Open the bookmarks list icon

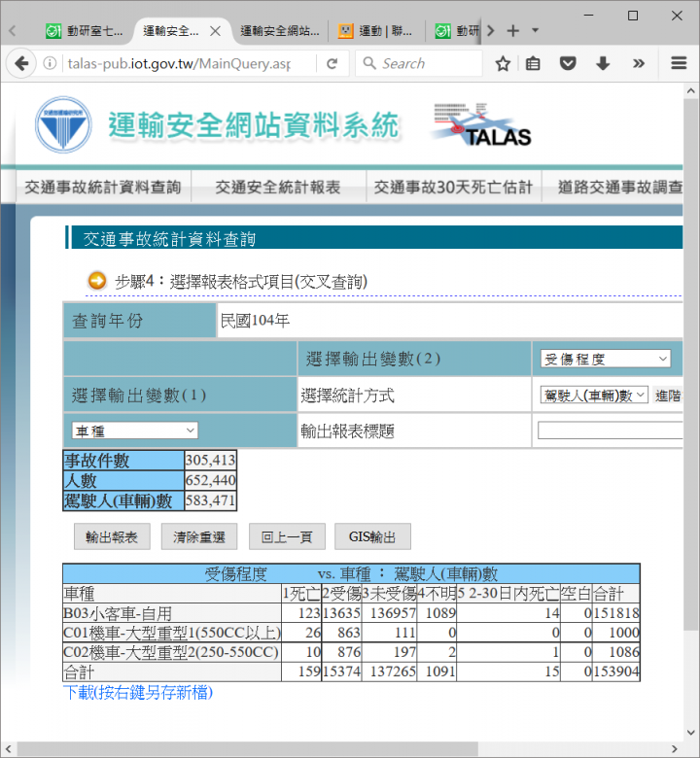tap(533, 63)
